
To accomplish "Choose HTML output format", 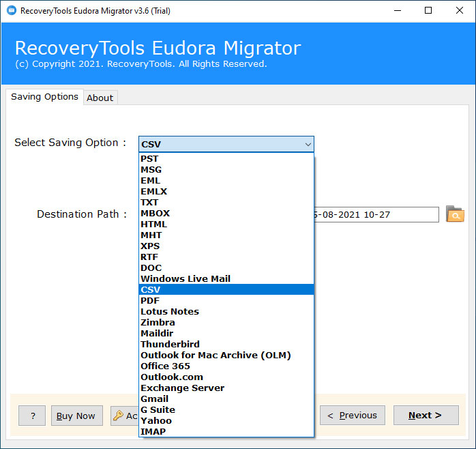I will click(x=226, y=224).
